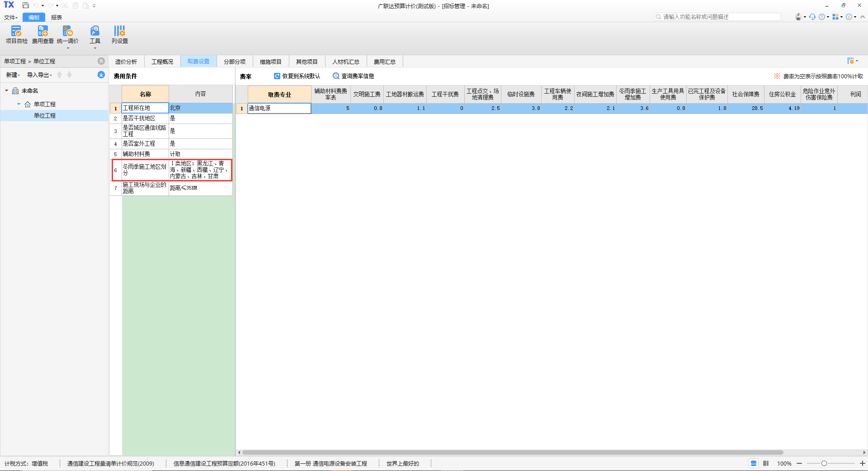Viewport: 868px width, 471px height.
Task: Collapse the ribbon using the top-right up arrow
Action: 863,17
